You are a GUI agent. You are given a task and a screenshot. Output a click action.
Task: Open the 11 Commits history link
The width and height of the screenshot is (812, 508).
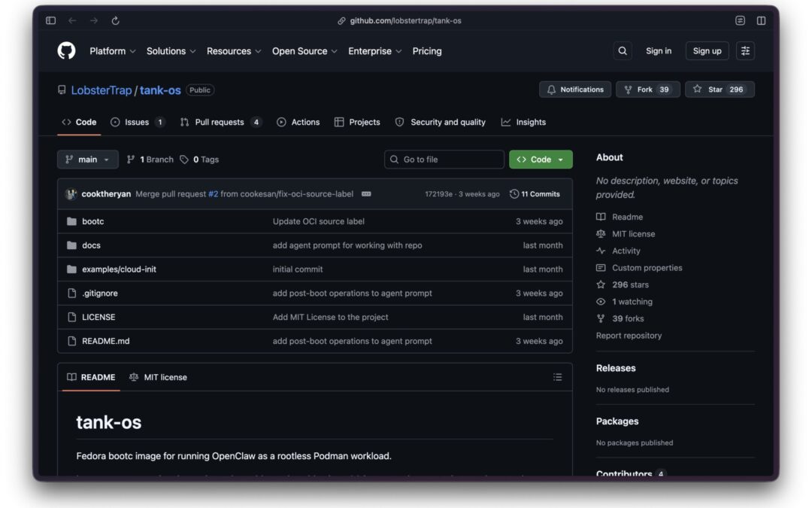pos(535,194)
